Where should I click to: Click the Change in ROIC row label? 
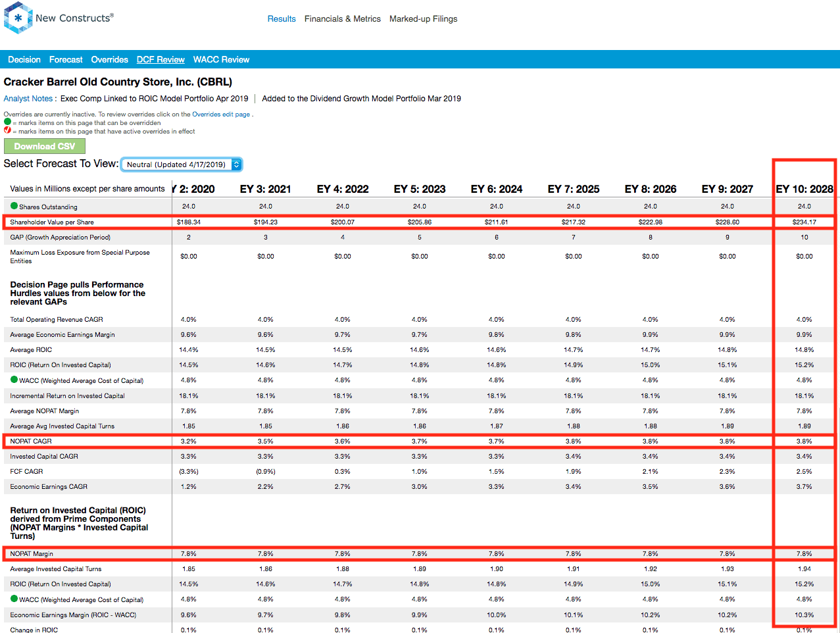34,630
